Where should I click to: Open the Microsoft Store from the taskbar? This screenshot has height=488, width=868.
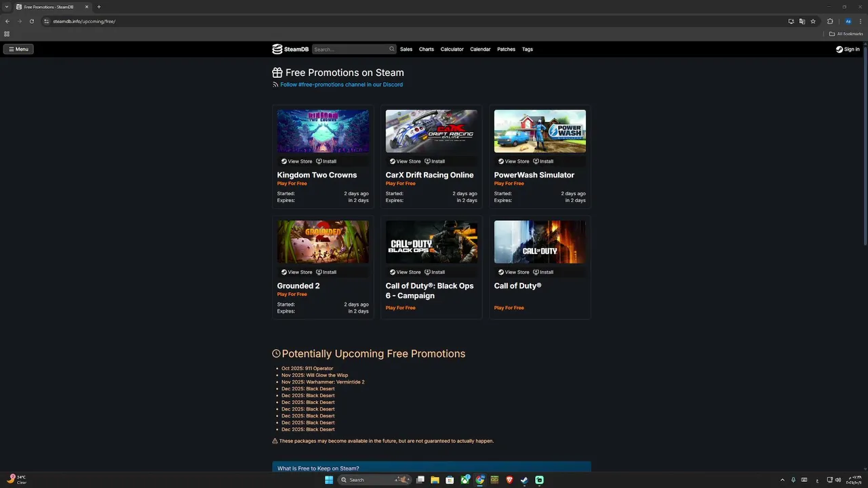450,480
